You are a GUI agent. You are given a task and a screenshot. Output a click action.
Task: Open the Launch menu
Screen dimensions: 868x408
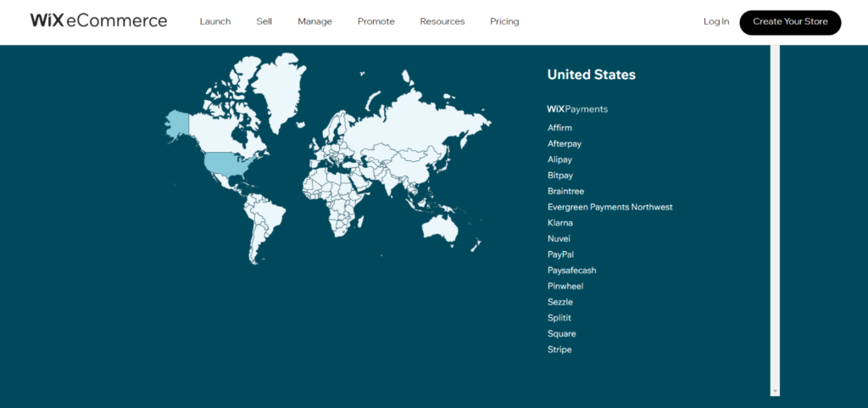214,21
